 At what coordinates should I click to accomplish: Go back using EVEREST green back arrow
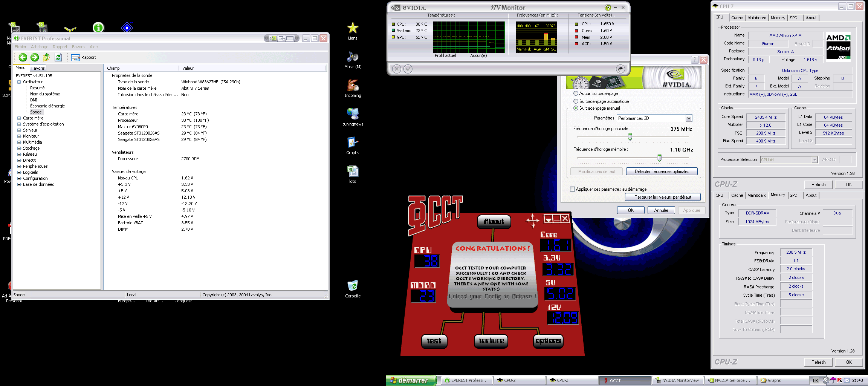coord(23,57)
